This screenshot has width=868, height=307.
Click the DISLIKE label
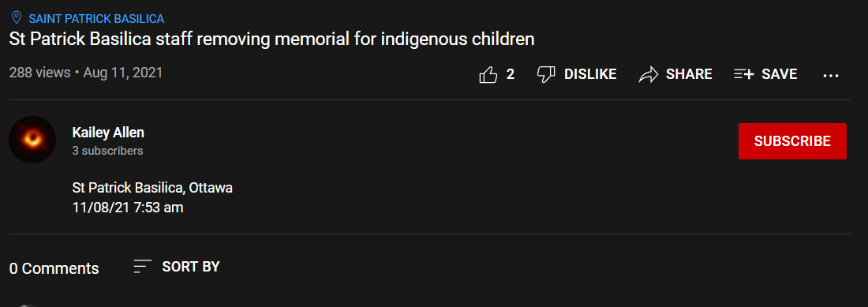click(x=590, y=74)
